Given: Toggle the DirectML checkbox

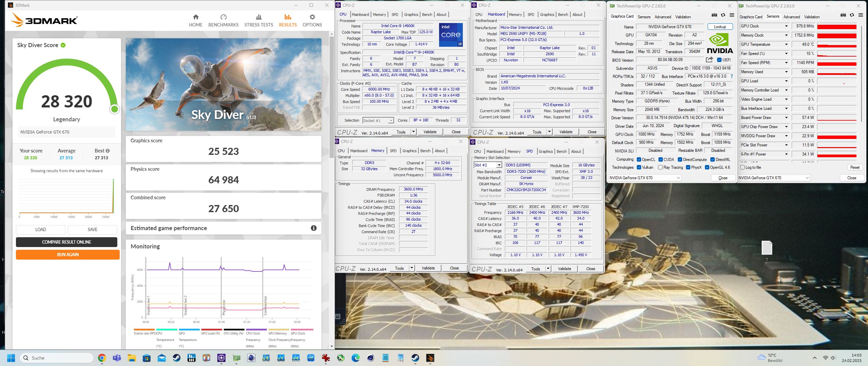Looking at the screenshot, I should coord(712,160).
